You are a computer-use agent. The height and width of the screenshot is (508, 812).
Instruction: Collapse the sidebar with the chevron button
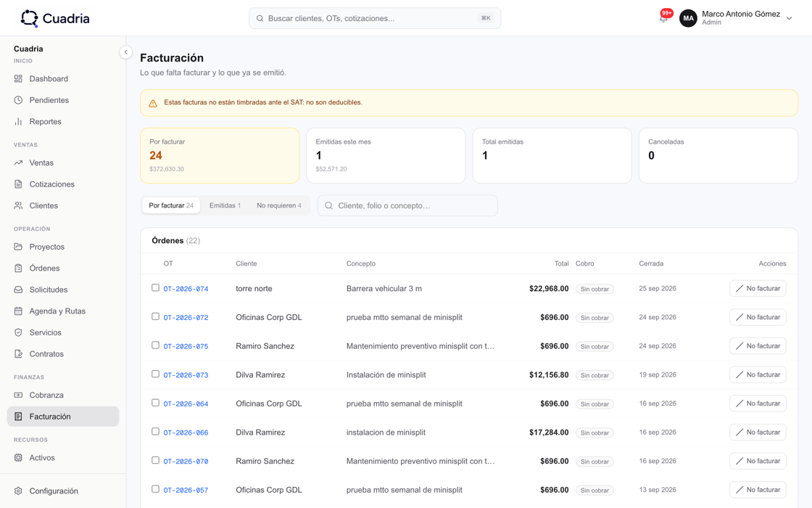(126, 52)
